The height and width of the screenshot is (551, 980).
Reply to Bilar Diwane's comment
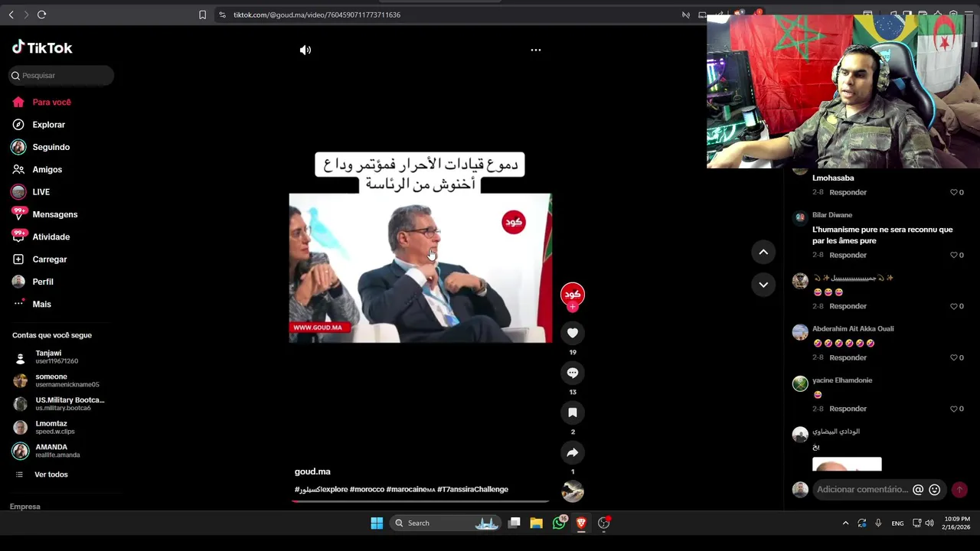[x=848, y=255]
